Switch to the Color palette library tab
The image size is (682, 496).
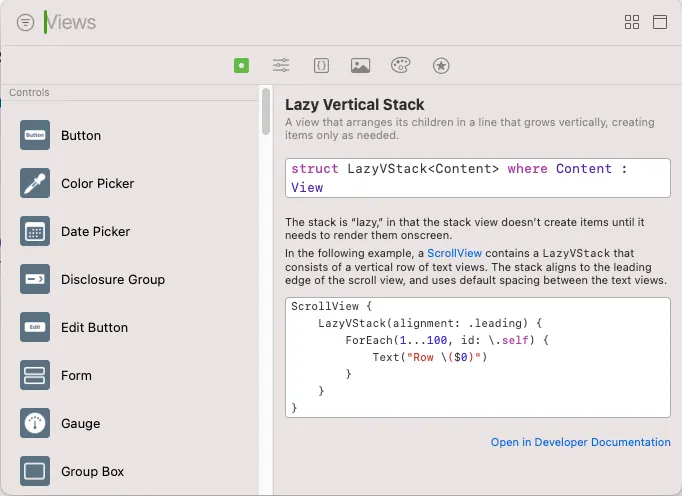(400, 65)
